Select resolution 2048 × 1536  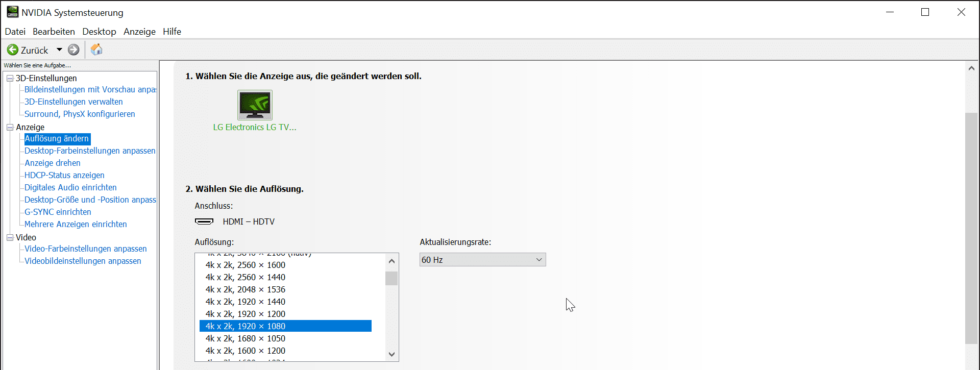coord(285,289)
